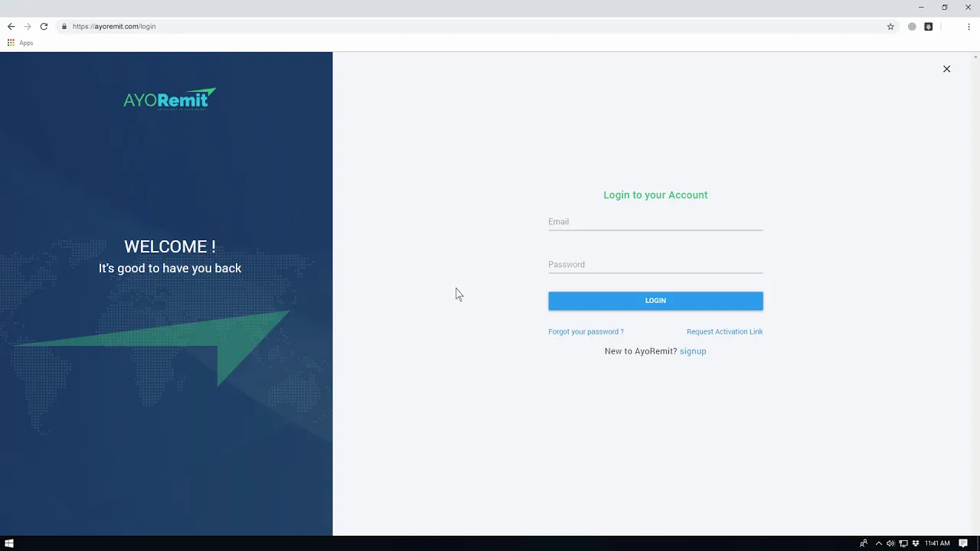Open the Apps shortcut in bookmarks bar
The height and width of the screenshot is (551, 980).
coord(21,43)
